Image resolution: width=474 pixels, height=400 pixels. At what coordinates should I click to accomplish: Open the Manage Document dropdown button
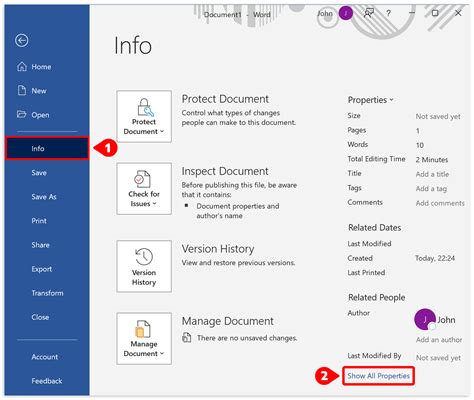144,338
